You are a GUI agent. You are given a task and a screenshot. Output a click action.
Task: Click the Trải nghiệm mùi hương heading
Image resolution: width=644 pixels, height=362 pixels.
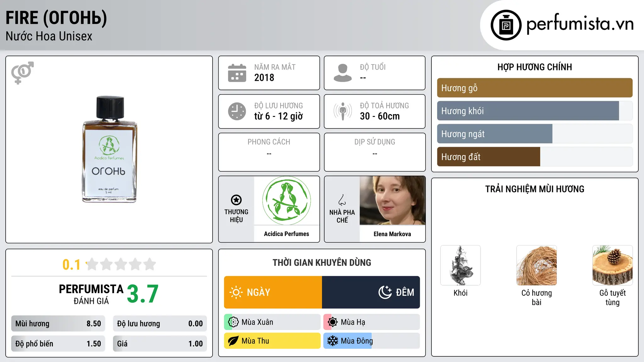pyautogui.click(x=535, y=189)
